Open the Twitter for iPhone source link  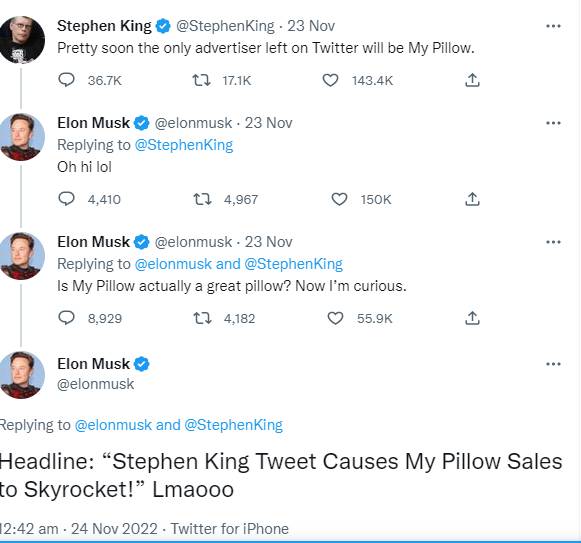[x=229, y=529]
